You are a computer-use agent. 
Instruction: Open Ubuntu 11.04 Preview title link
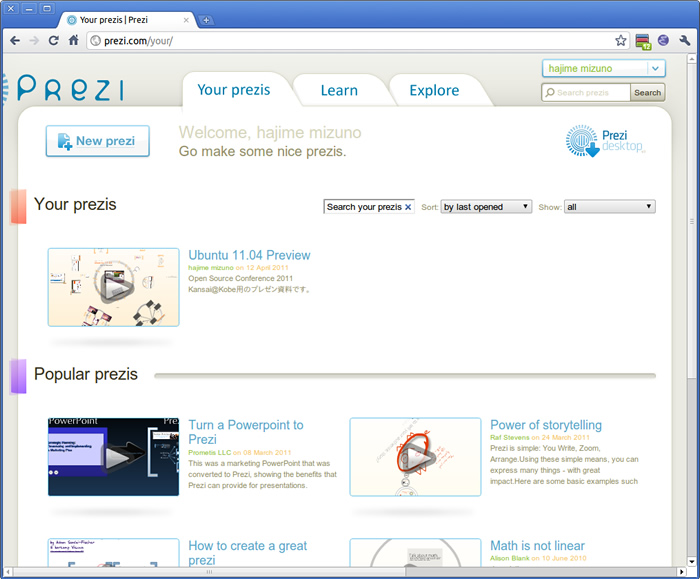point(249,255)
